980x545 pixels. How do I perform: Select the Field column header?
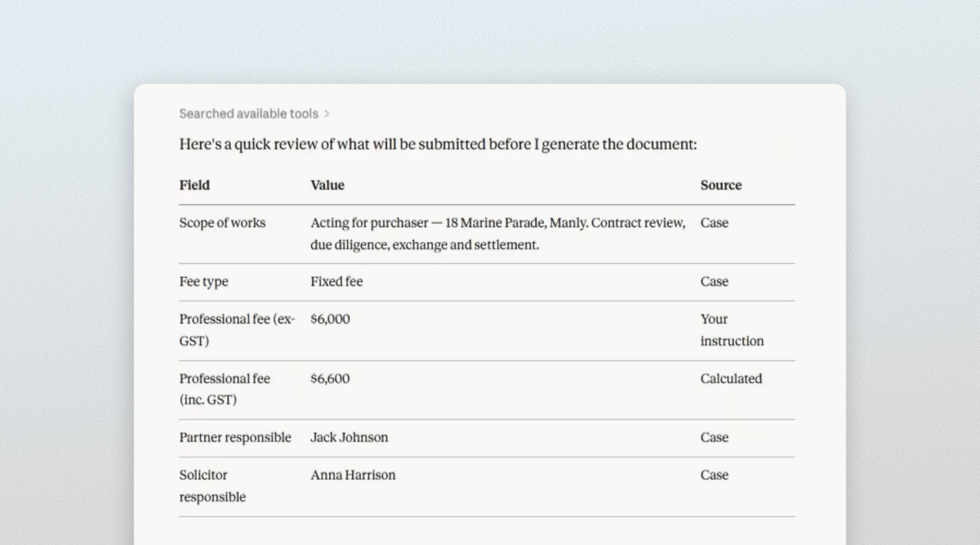pyautogui.click(x=194, y=185)
